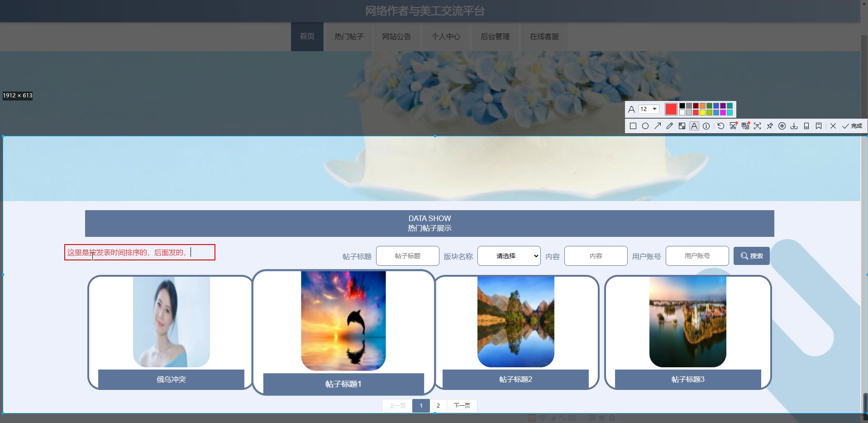Pick the black color swatch
This screenshot has width=868, height=423.
pos(682,106)
